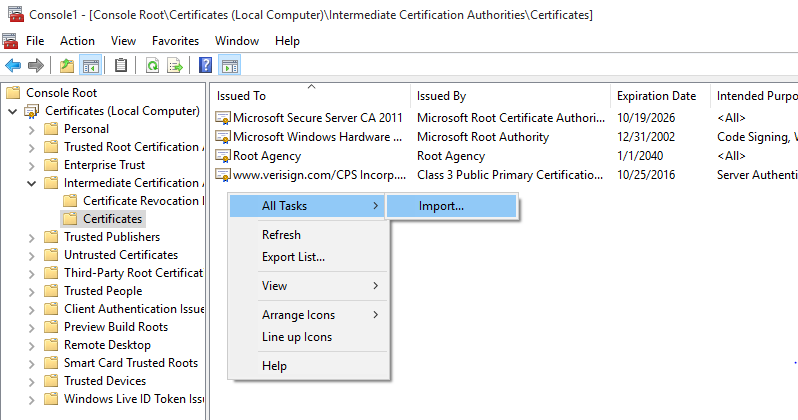The image size is (798, 420).
Task: Click the verisign.com certificate icon
Action: click(223, 175)
